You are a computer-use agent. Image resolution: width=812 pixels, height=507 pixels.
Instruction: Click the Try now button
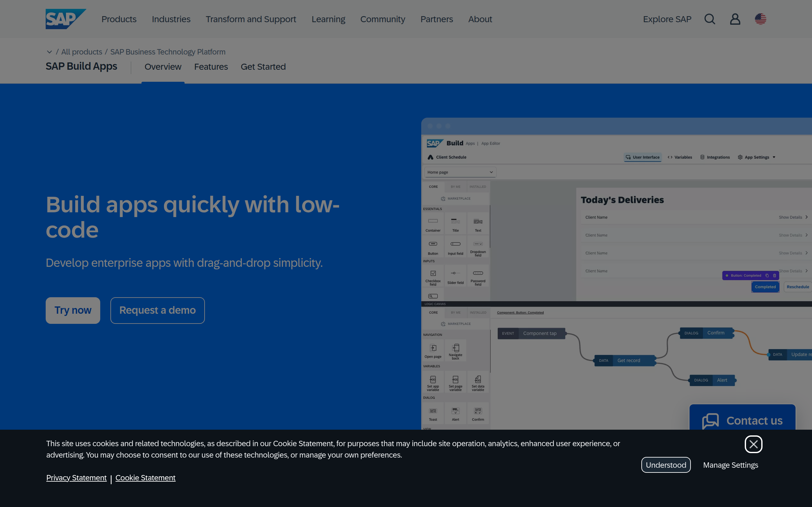[72, 310]
